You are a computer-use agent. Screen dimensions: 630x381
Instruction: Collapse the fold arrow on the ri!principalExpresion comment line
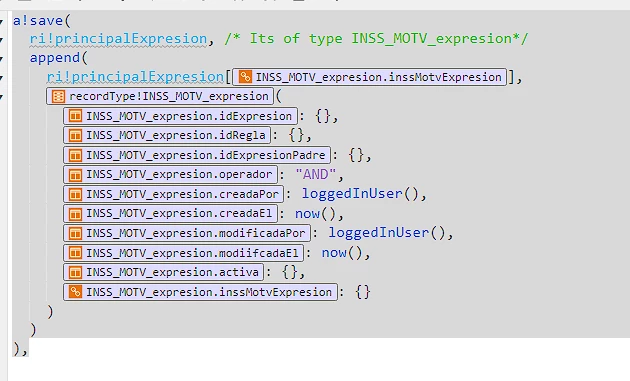(x=2, y=39)
